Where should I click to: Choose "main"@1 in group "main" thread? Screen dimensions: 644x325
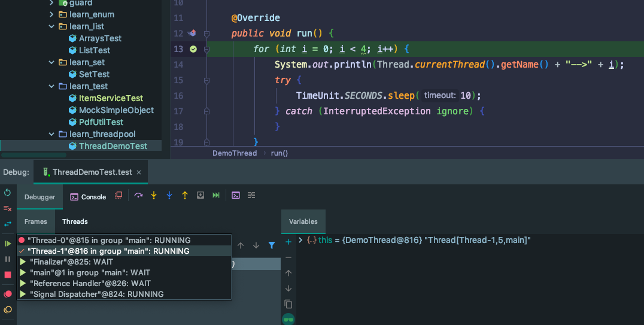[x=124, y=272]
